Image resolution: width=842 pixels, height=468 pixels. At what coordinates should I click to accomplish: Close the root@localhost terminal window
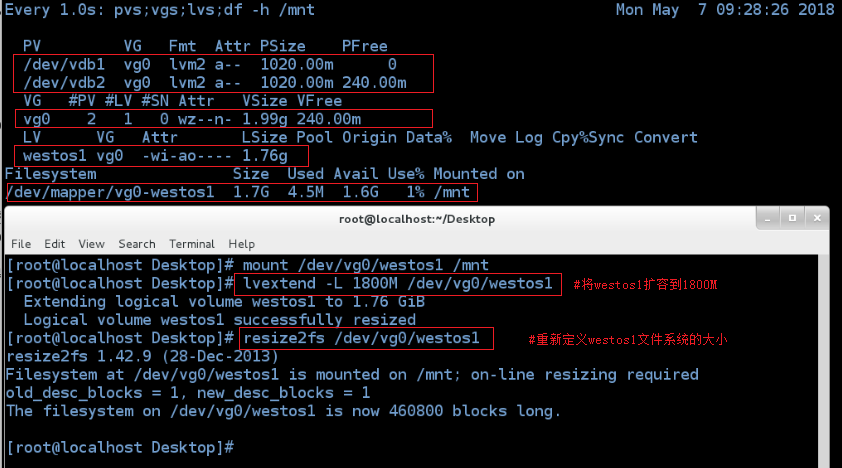coord(817,218)
